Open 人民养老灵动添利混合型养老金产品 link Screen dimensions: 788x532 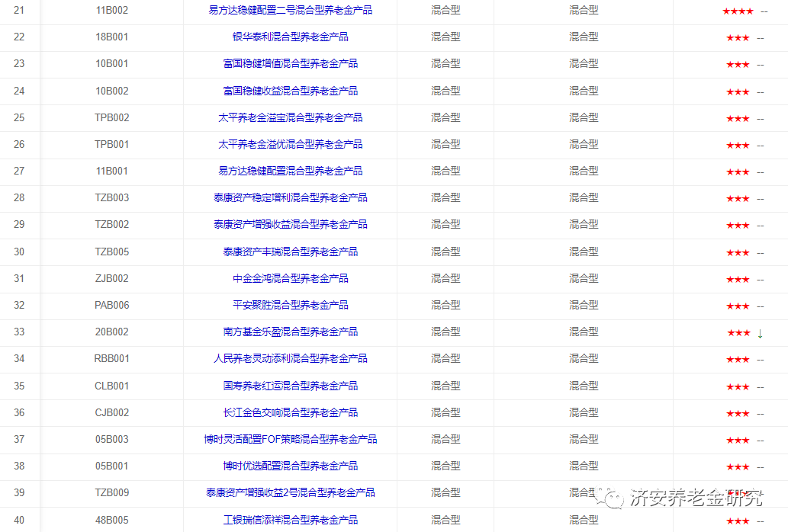[290, 358]
